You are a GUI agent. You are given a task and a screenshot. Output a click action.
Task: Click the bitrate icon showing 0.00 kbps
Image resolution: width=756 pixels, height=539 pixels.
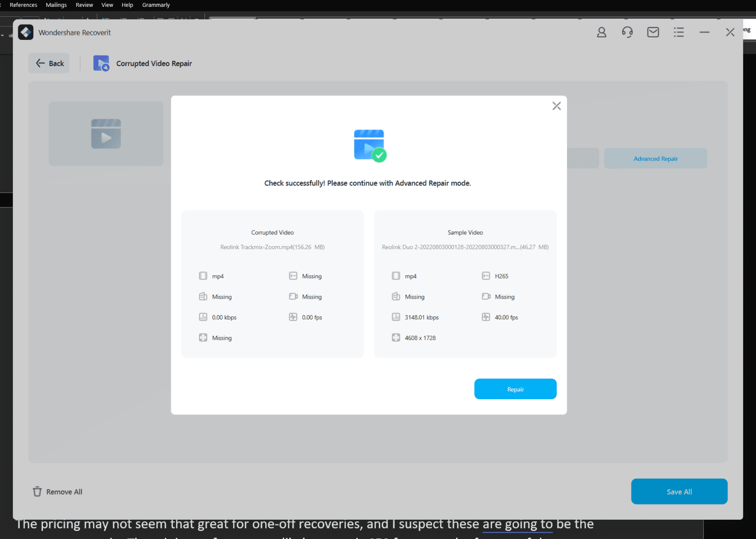click(203, 317)
